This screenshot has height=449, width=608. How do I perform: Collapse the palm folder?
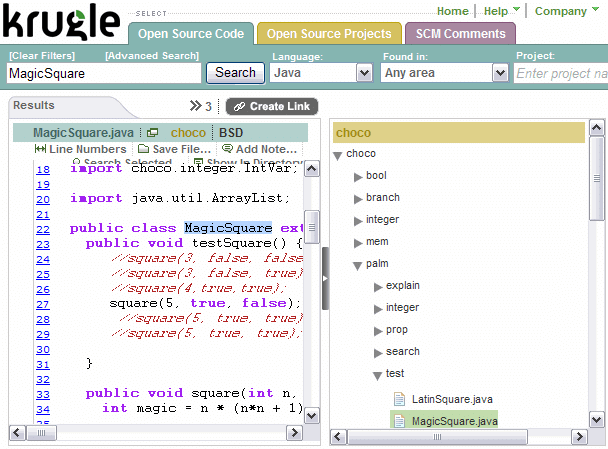[x=358, y=266]
